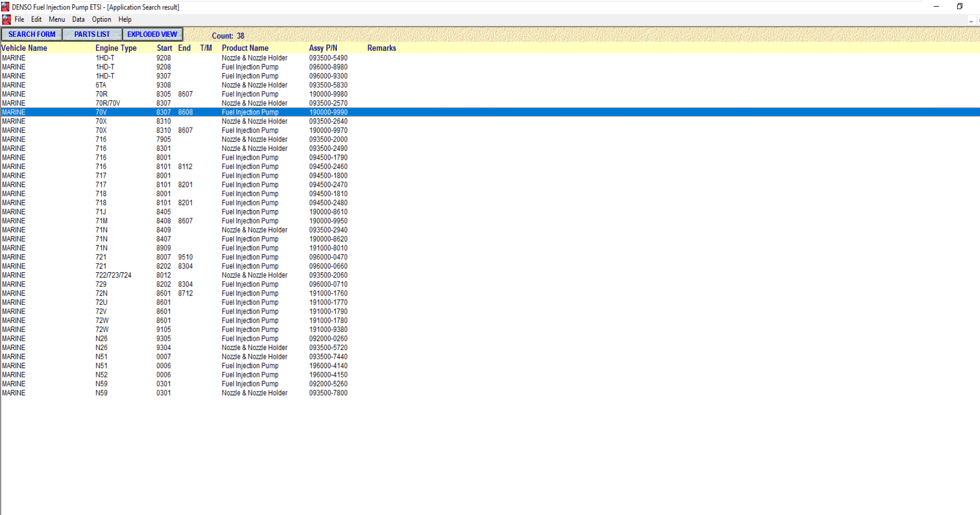The width and height of the screenshot is (980, 515).
Task: Open the Edit menu
Action: [36, 20]
